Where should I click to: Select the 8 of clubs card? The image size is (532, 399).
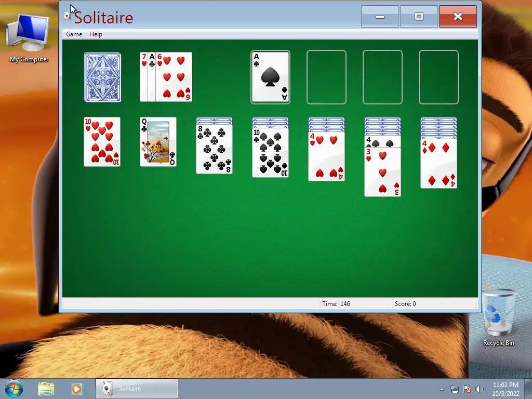(x=215, y=149)
